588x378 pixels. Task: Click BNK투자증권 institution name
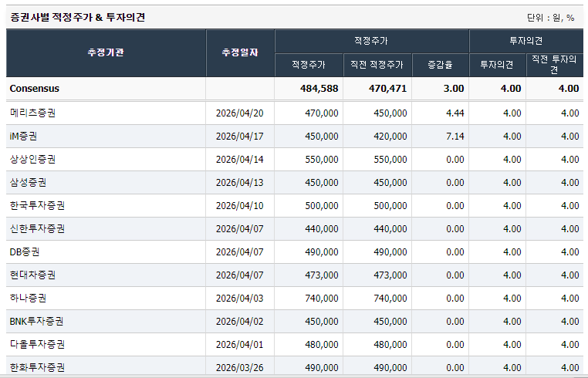36,322
